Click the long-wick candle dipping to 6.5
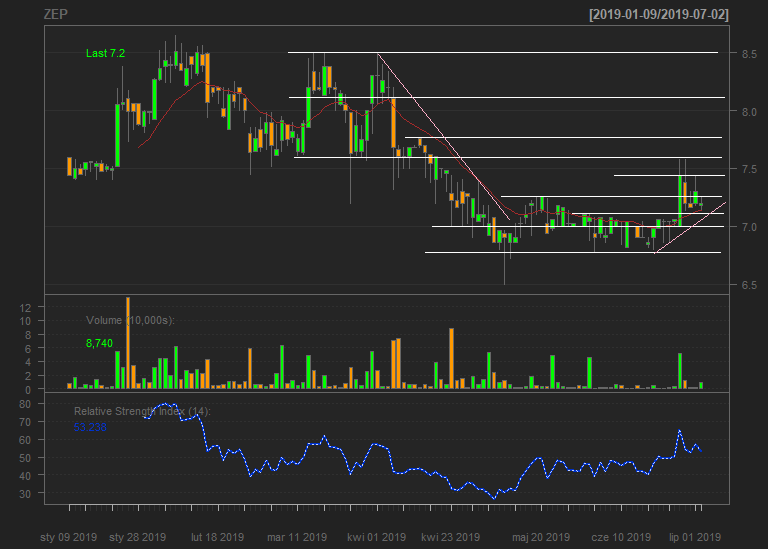 tap(504, 259)
